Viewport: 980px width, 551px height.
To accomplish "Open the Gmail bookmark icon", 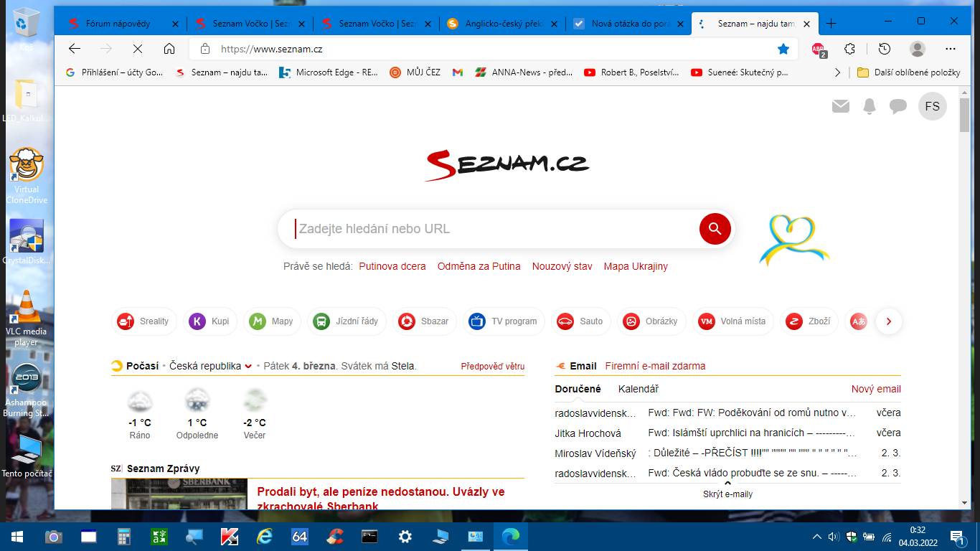I will [x=457, y=72].
